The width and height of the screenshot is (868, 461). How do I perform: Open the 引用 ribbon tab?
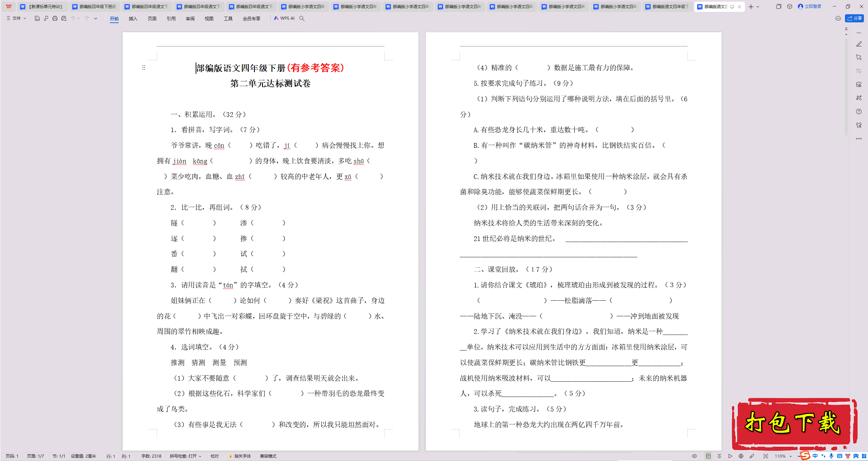[171, 19]
